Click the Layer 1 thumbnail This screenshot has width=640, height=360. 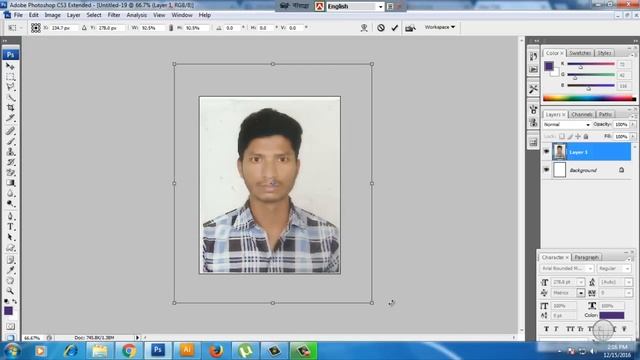click(559, 152)
